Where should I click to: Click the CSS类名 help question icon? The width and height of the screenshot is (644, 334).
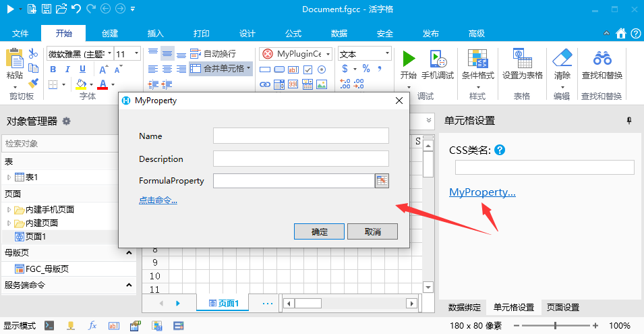tap(500, 150)
